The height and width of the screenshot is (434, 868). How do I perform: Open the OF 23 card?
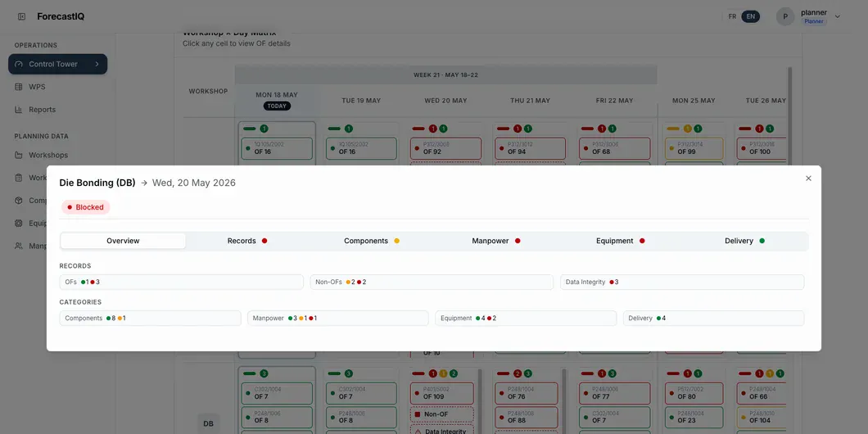pyautogui.click(x=694, y=418)
